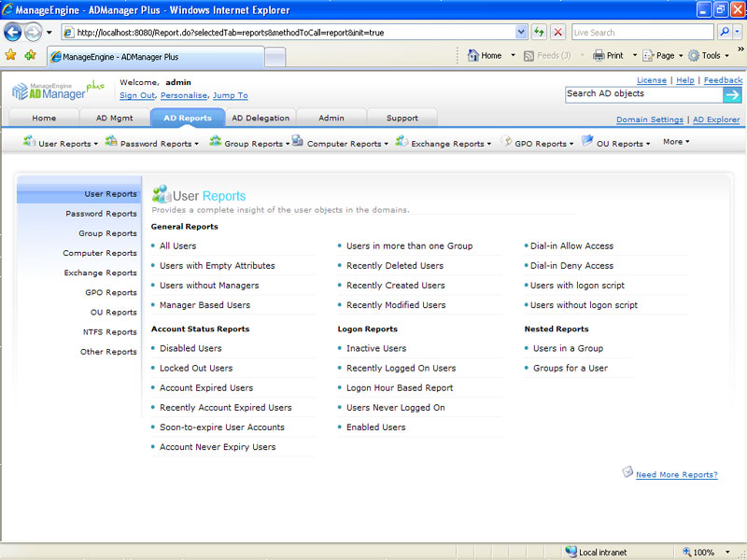This screenshot has height=560, width=747.
Task: Select Password Reports in the left sidebar
Action: tap(101, 214)
